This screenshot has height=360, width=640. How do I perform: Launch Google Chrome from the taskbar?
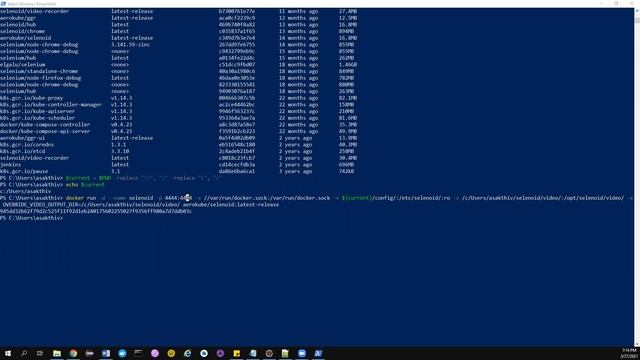click(73, 353)
